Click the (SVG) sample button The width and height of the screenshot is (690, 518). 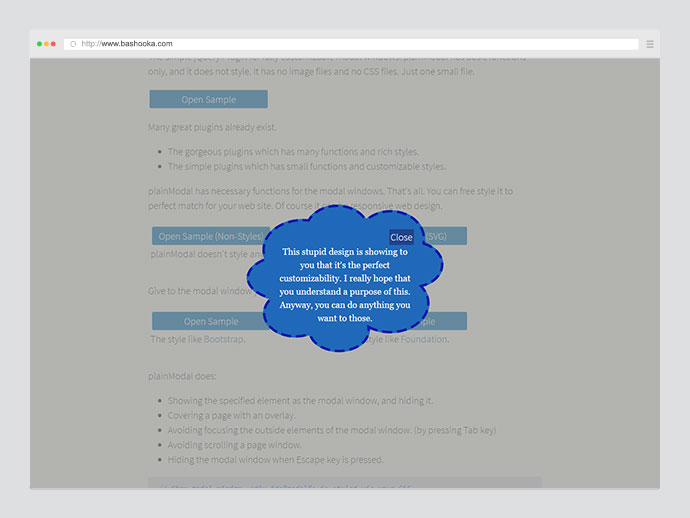445,236
